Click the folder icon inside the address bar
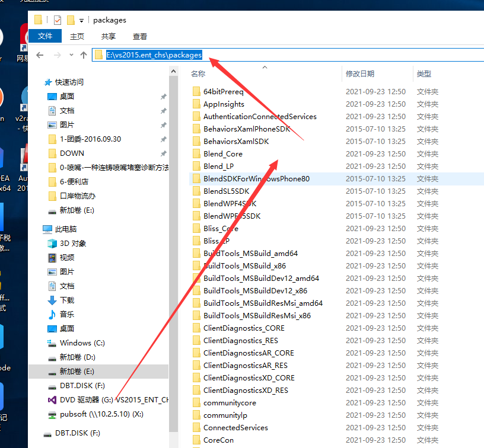The height and width of the screenshot is (448, 484). (98, 55)
